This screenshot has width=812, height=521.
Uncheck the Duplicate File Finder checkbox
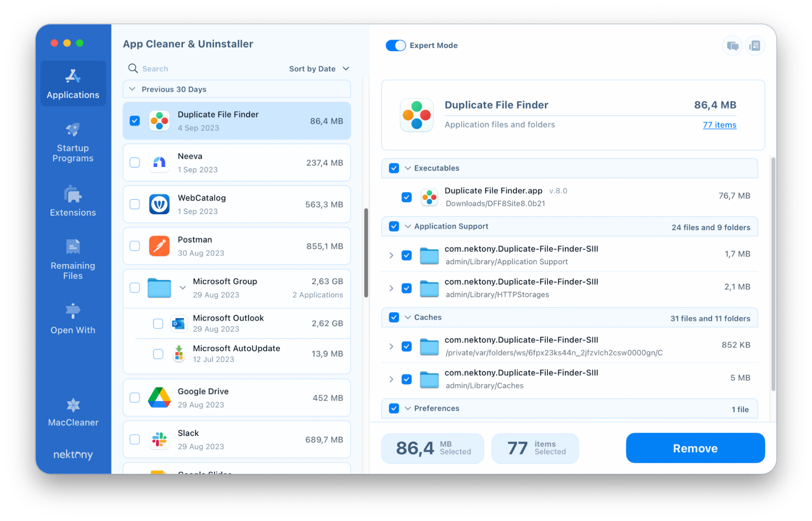pos(135,121)
